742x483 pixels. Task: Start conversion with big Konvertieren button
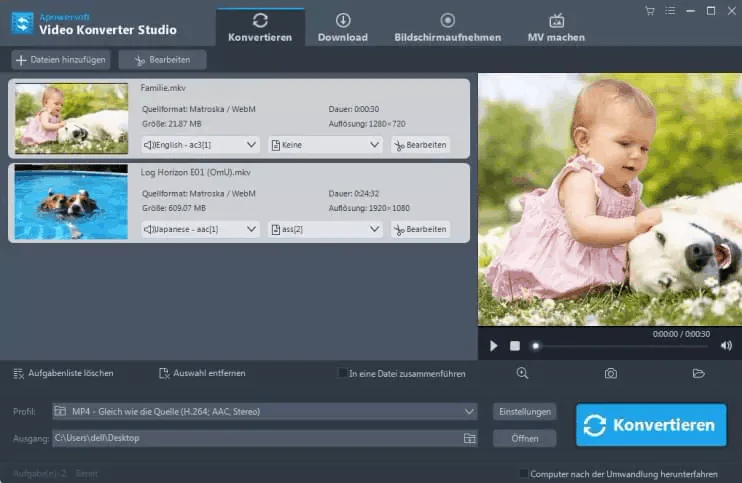pos(651,425)
